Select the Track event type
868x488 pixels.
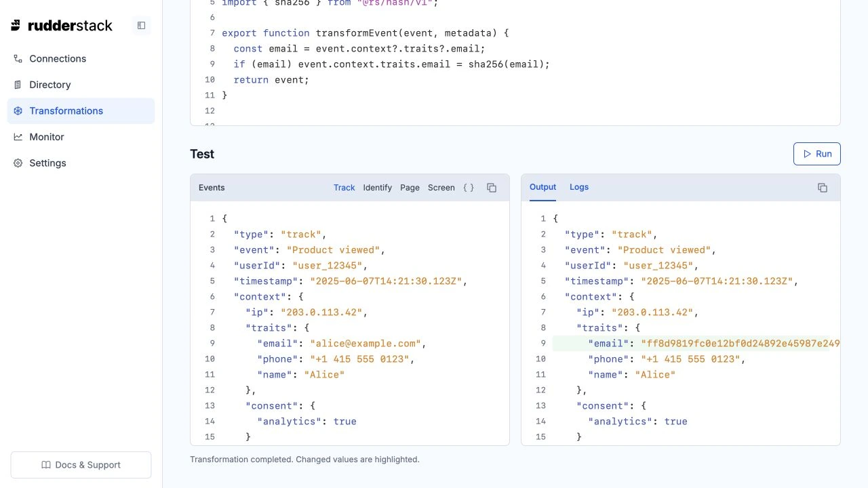pos(344,188)
